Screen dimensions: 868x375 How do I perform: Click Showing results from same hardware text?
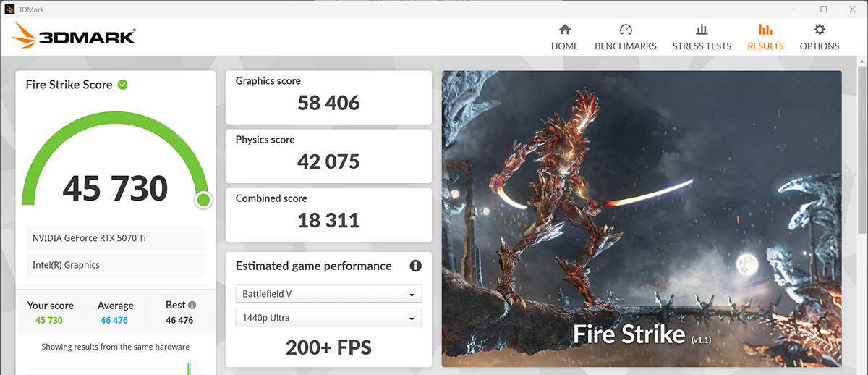(116, 347)
